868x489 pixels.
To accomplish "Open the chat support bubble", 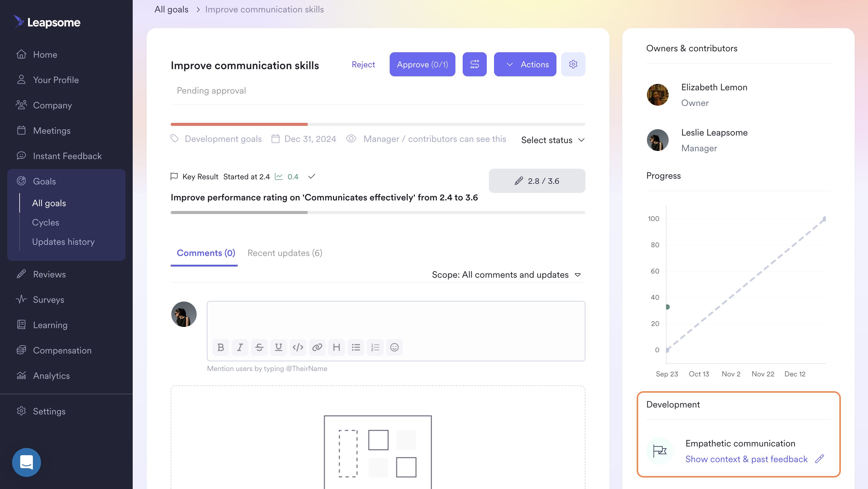I will pyautogui.click(x=27, y=462).
